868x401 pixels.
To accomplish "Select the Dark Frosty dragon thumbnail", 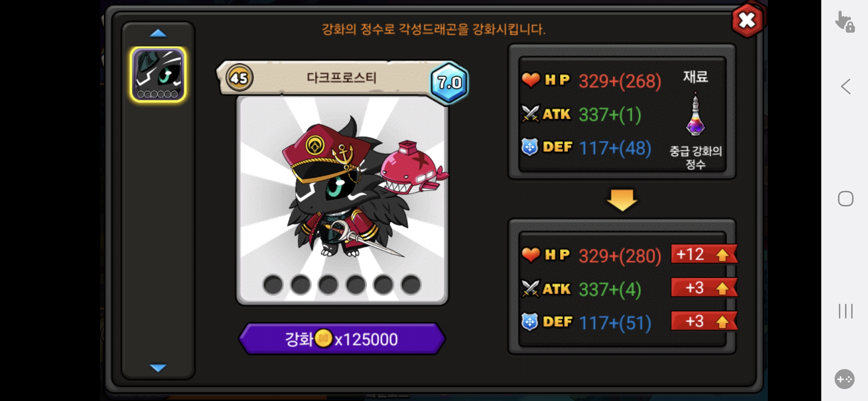I will (158, 74).
